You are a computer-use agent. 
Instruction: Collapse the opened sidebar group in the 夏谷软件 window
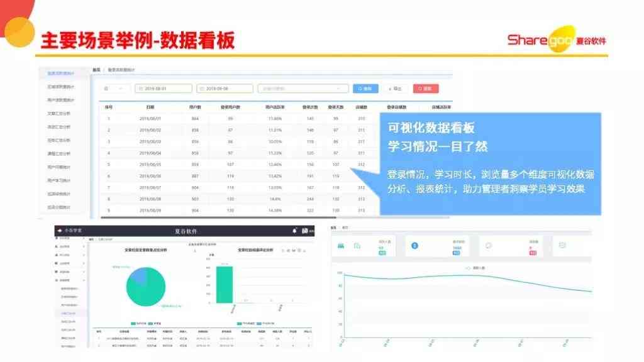70,280
